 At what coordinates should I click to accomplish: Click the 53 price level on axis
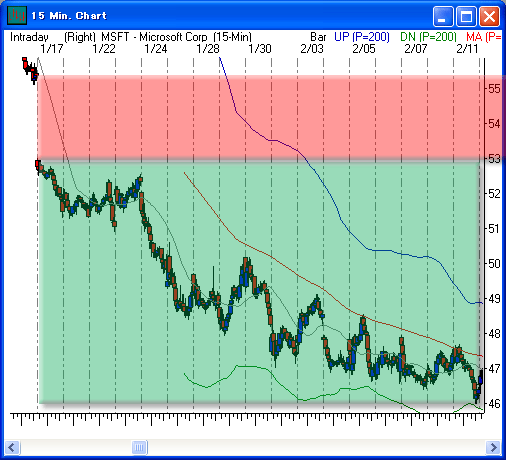point(494,159)
